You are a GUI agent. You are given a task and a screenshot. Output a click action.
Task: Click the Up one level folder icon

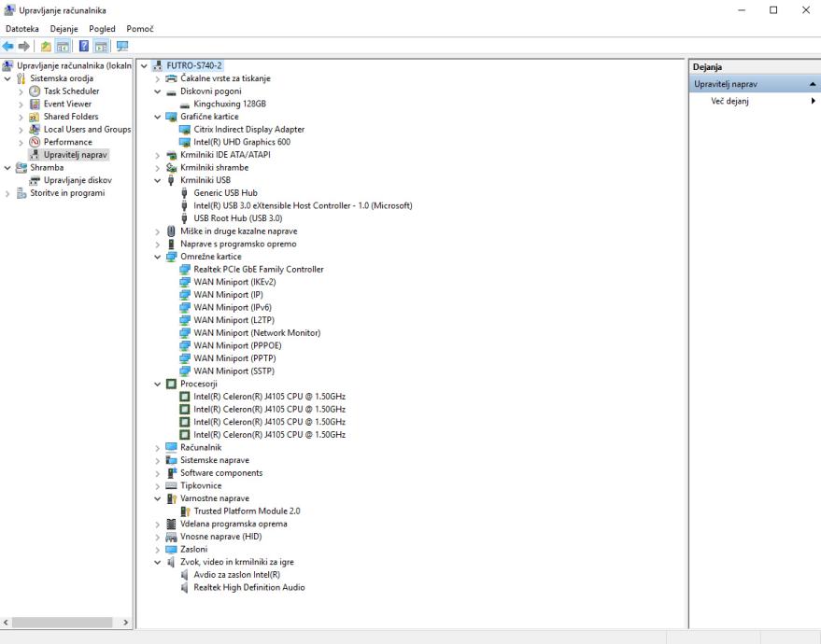tap(46, 47)
